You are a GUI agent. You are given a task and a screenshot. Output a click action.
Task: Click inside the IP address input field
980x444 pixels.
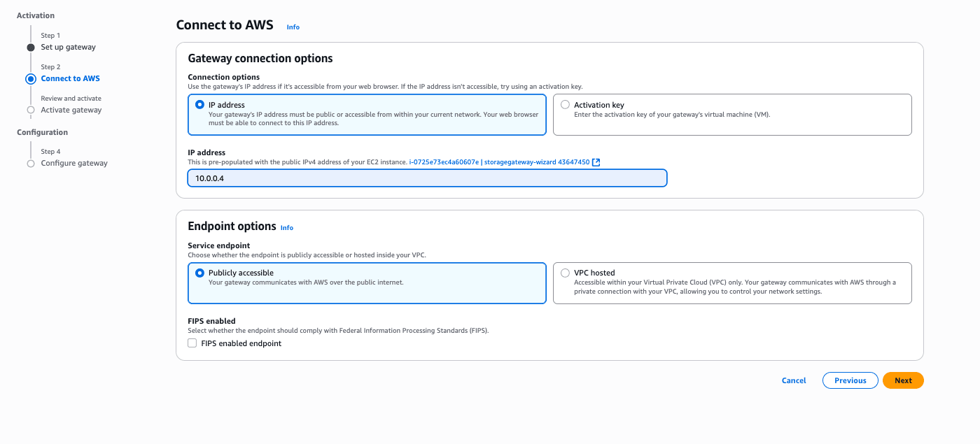[426, 178]
